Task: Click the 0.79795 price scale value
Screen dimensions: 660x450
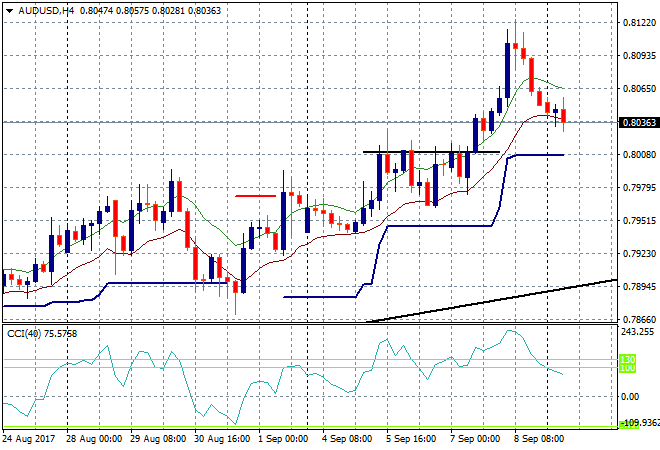Action: (x=639, y=187)
